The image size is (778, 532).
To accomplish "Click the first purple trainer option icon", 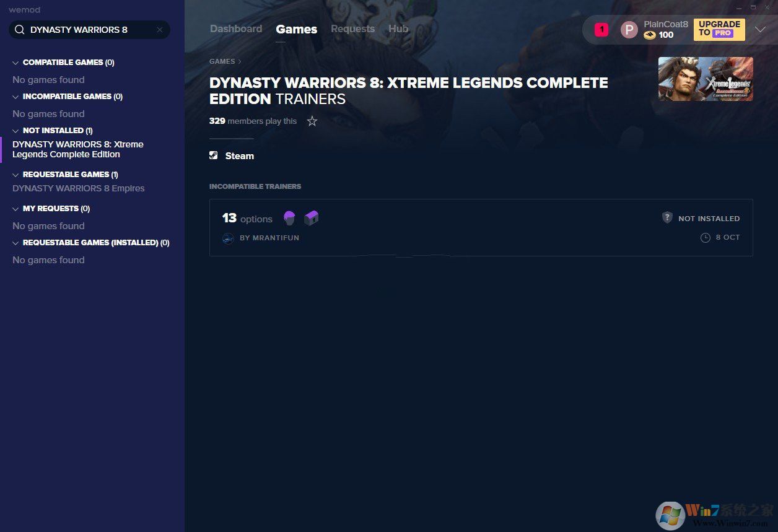I will (289, 218).
